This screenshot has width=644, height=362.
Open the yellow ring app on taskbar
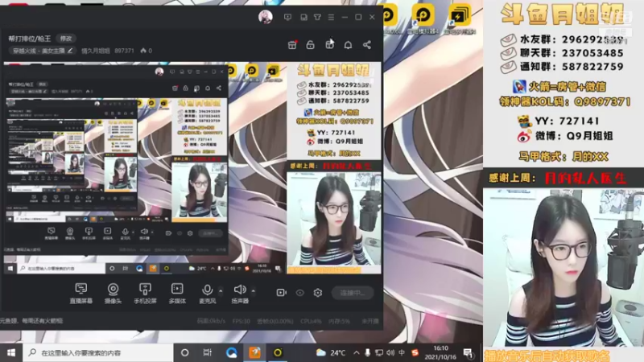point(278,352)
